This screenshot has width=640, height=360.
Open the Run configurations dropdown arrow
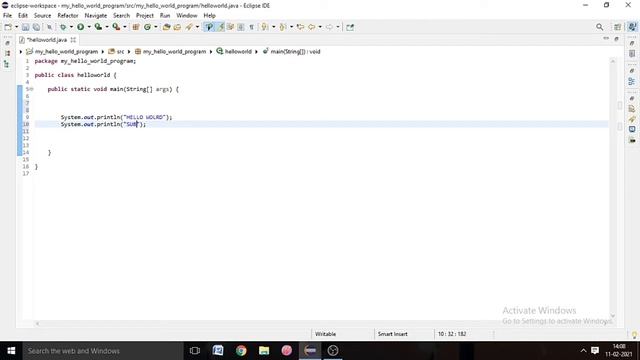pos(89,27)
